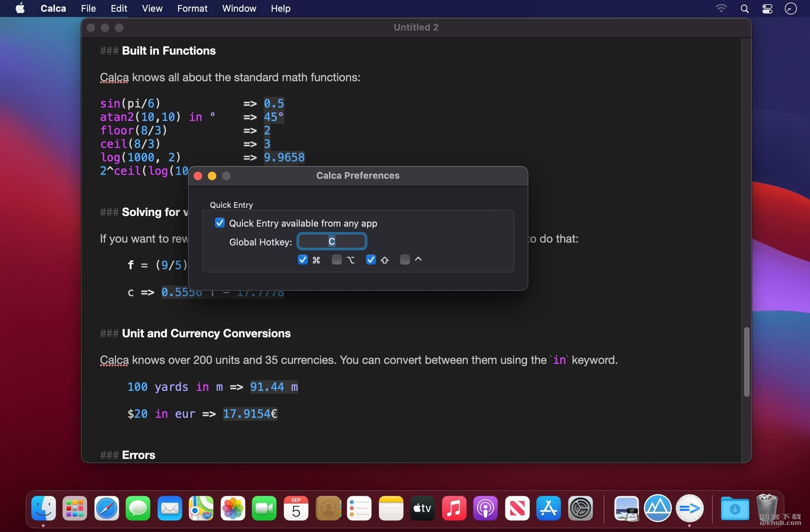Click the 'Untitled 2' window title
Viewport: 810px width, 532px height.
point(416,27)
